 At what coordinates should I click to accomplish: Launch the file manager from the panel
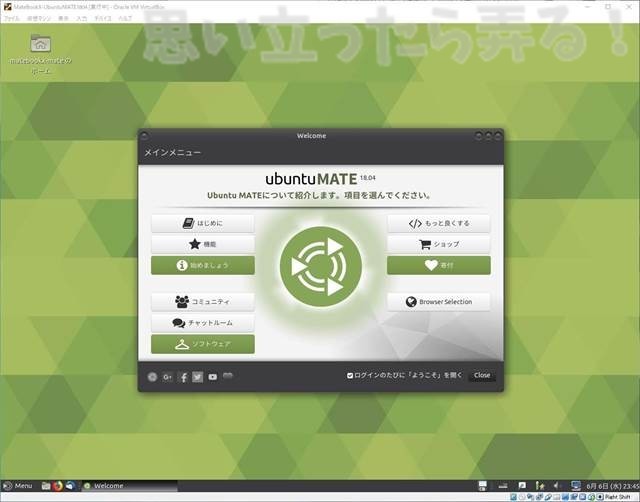point(46,486)
